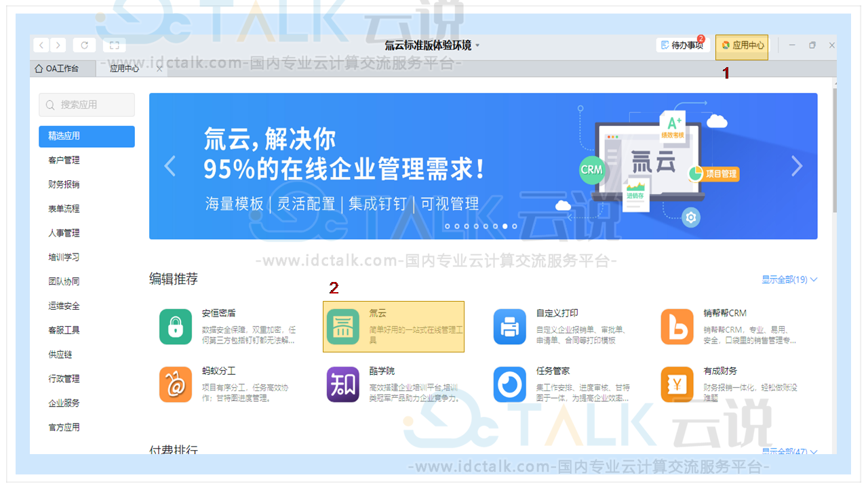
Task: Select 行政管理 category
Action: 64,379
